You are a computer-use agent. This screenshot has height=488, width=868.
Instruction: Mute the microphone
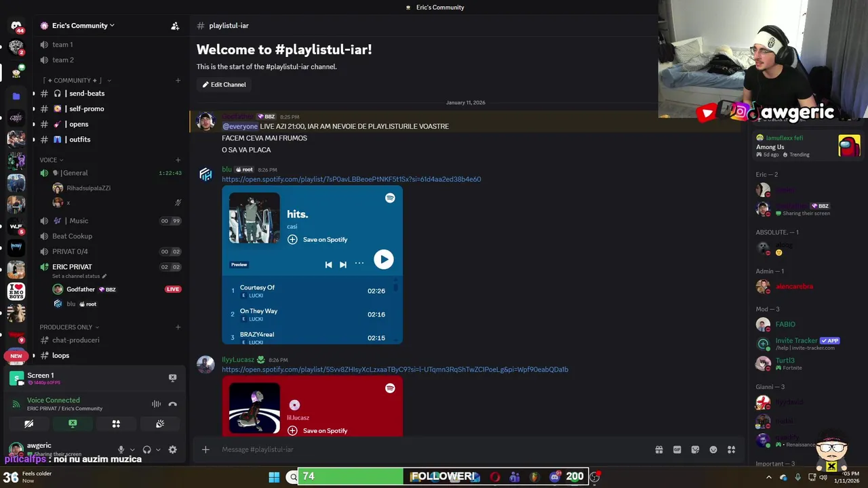tap(121, 449)
